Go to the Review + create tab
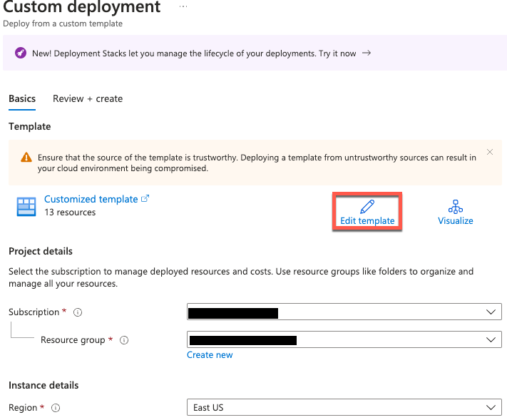 click(x=88, y=98)
